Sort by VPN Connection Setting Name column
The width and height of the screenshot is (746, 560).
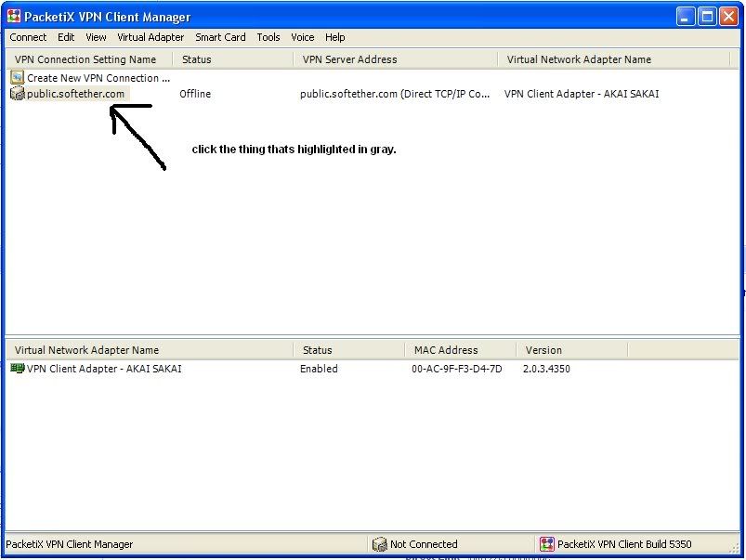pos(89,59)
